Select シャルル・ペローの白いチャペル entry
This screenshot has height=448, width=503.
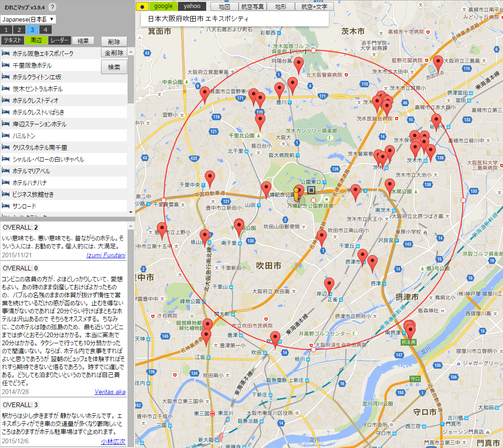(63, 159)
